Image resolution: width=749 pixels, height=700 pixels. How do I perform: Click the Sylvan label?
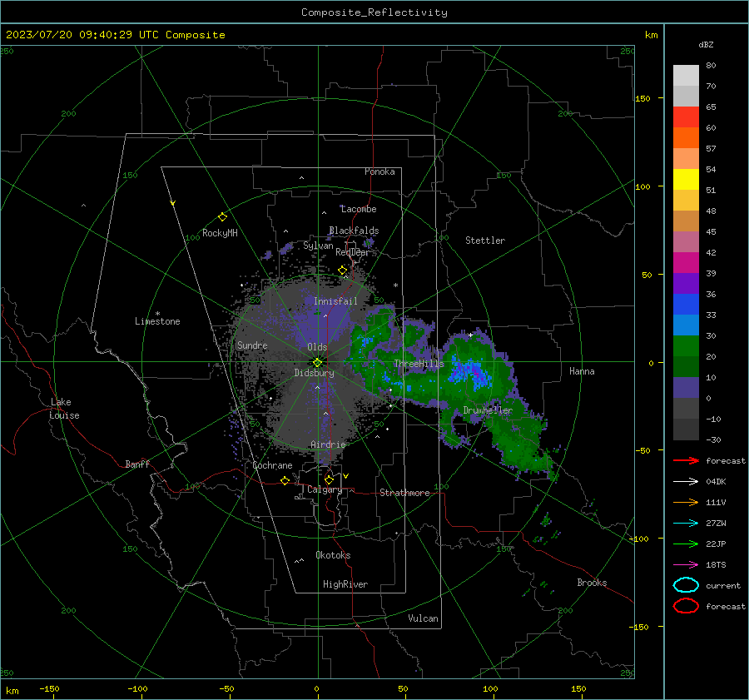coord(318,246)
